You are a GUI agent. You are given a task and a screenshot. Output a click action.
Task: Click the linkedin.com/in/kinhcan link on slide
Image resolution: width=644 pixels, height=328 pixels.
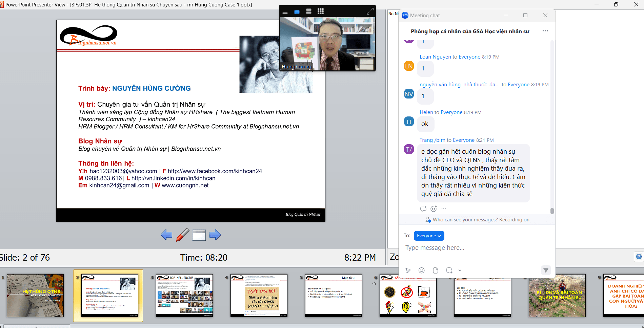point(173,178)
